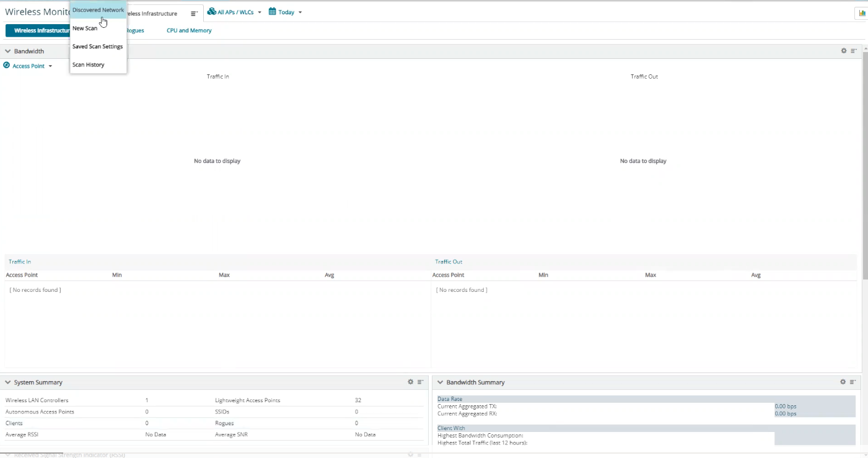Click the Wireless LAN Controllers label
Image resolution: width=868 pixels, height=458 pixels.
[x=37, y=400]
